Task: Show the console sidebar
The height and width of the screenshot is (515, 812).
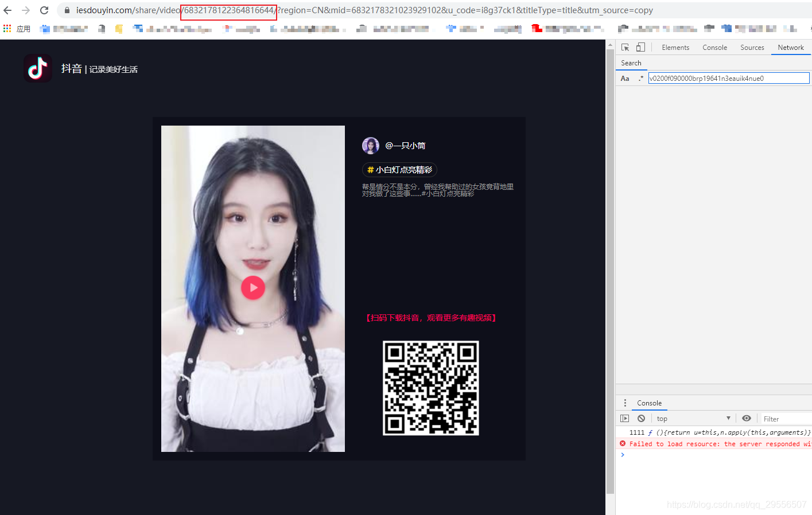Action: pyautogui.click(x=625, y=419)
